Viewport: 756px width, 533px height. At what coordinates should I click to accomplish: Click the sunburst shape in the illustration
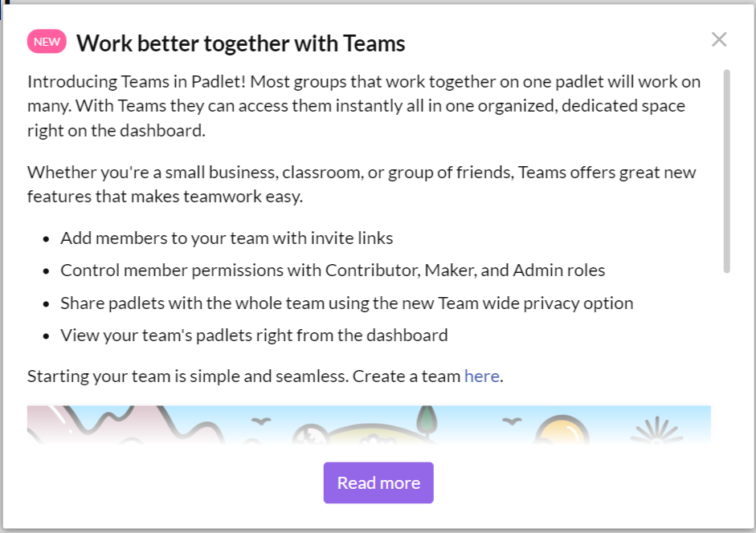tap(656, 430)
